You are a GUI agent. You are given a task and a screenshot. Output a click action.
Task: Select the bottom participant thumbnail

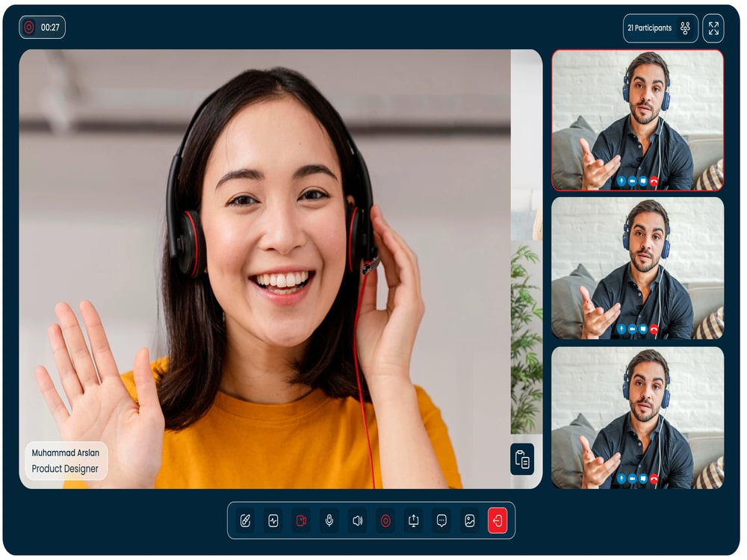point(637,417)
